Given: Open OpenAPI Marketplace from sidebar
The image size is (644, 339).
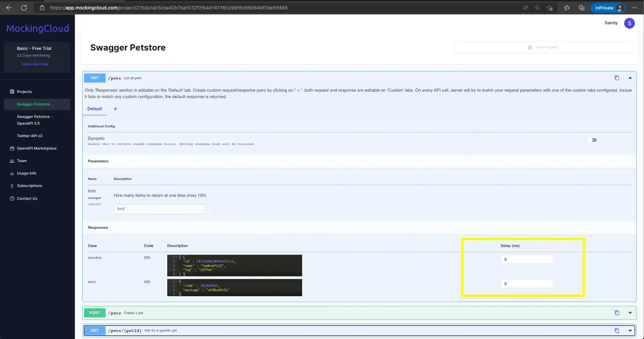Looking at the screenshot, I should pos(37,148).
